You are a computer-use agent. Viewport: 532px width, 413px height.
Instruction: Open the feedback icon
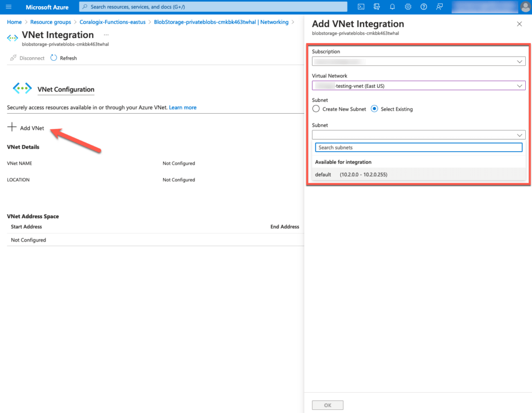click(x=440, y=7)
